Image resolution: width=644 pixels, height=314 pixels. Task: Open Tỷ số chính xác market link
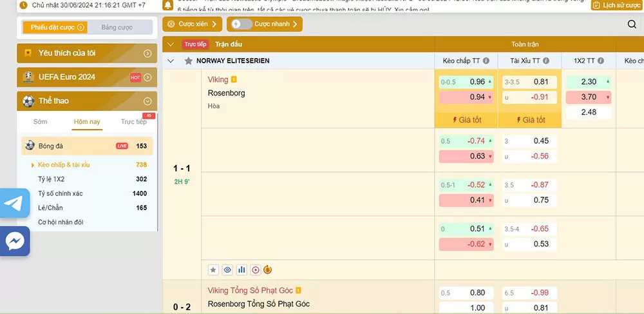coord(61,193)
